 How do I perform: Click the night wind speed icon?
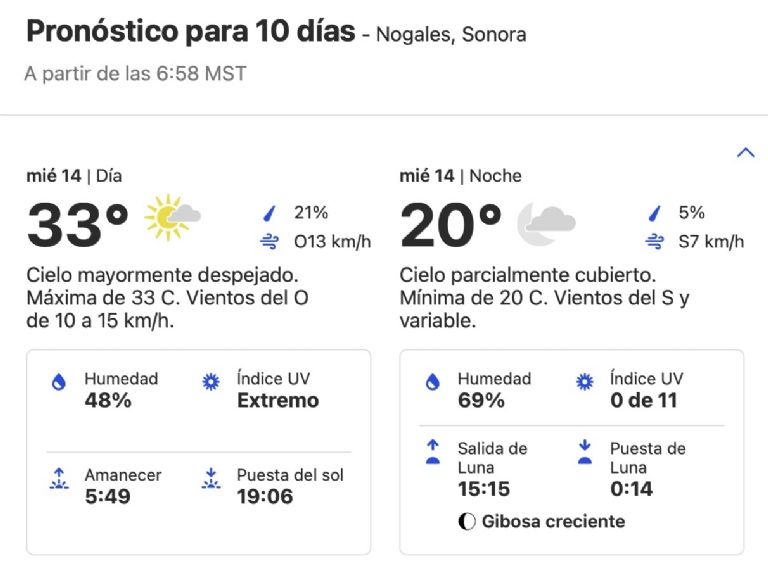[x=654, y=241]
